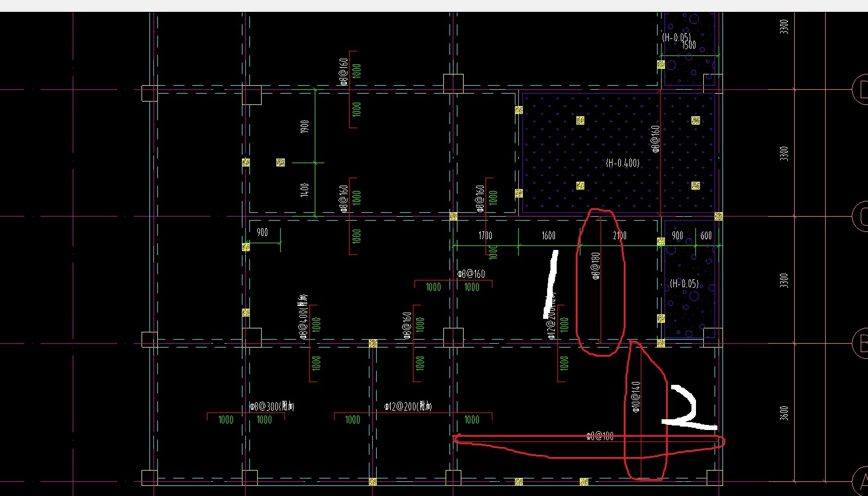Select the Φ12@200(附加) horizontal rebar label
Viewport: 868px width, 496px height.
408,406
